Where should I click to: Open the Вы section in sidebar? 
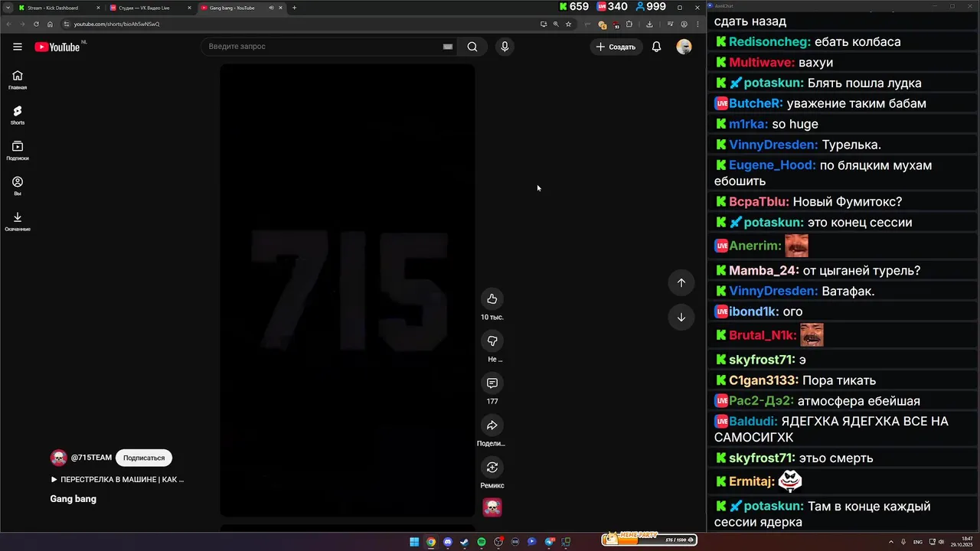pyautogui.click(x=18, y=186)
